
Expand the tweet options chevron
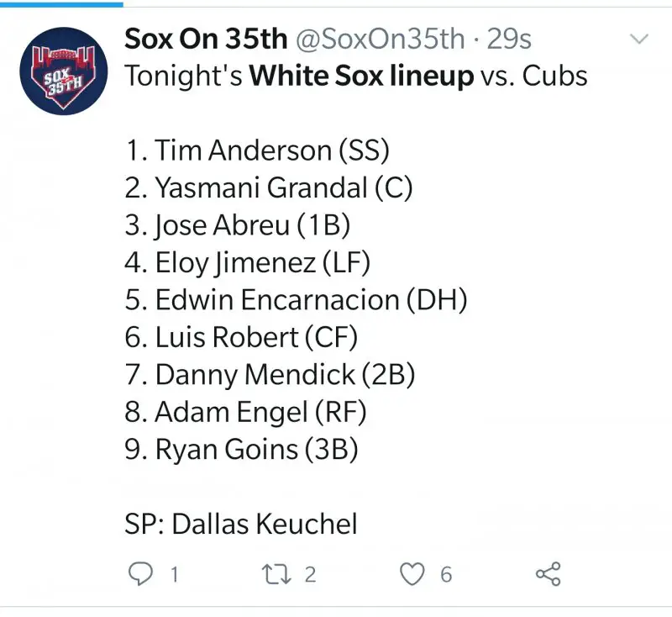(x=639, y=40)
